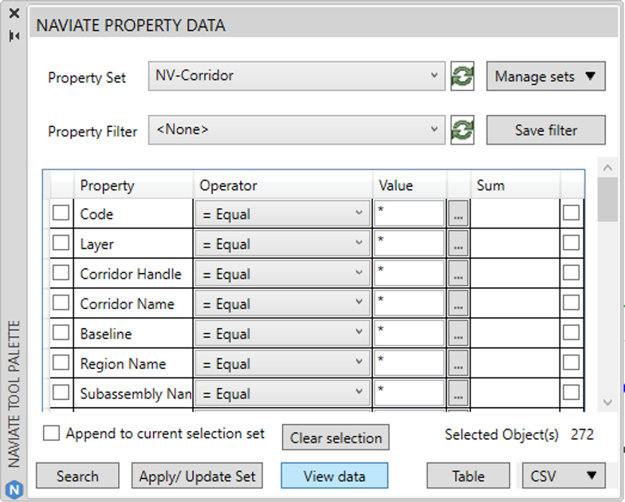Check the Code property checkbox
625x502 pixels.
pyautogui.click(x=61, y=213)
